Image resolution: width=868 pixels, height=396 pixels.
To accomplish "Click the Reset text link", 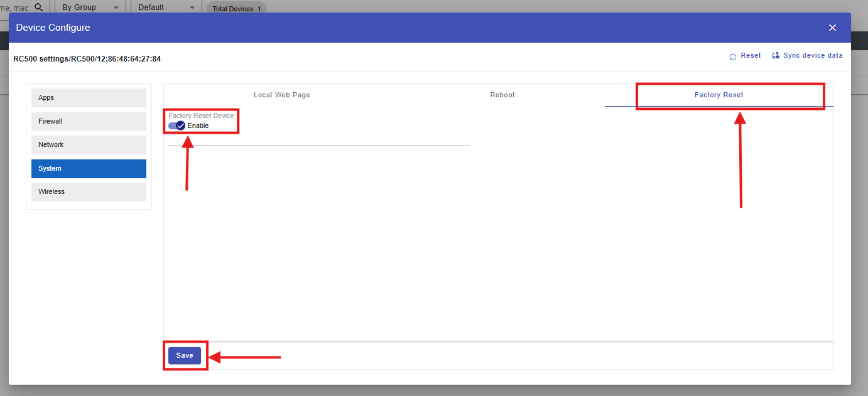I will [751, 56].
